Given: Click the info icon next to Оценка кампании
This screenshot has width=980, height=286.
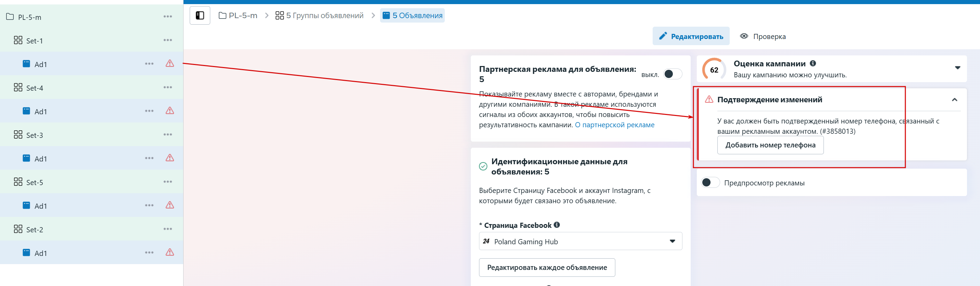Looking at the screenshot, I should (x=813, y=64).
